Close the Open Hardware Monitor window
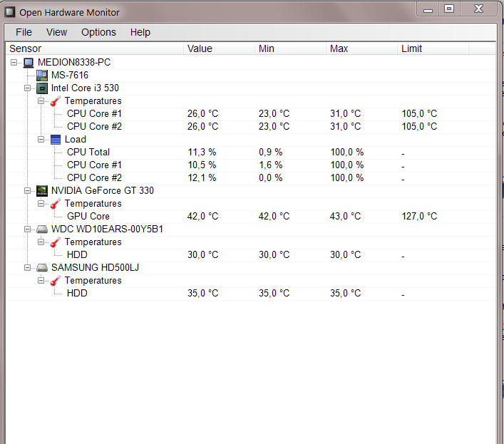 478,9
